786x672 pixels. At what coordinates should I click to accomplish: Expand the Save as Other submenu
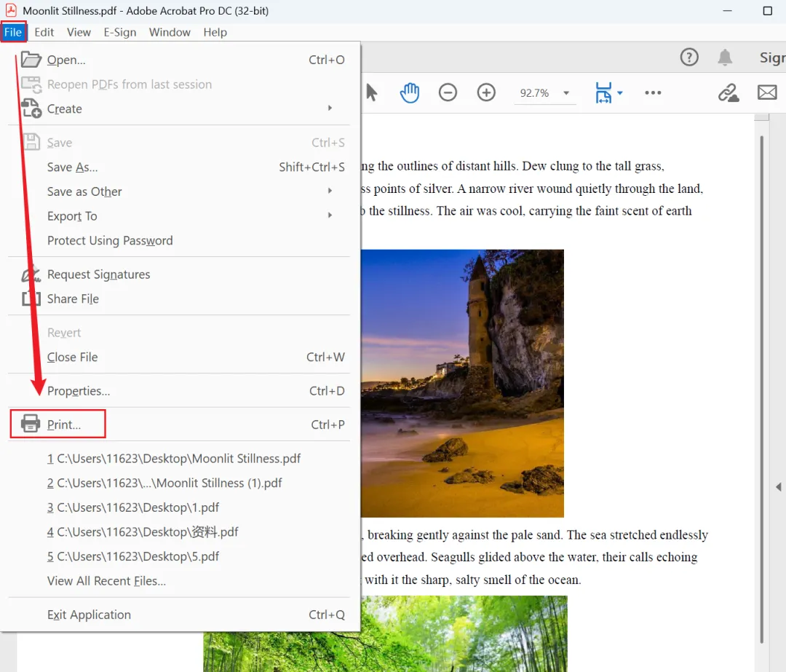coord(179,191)
